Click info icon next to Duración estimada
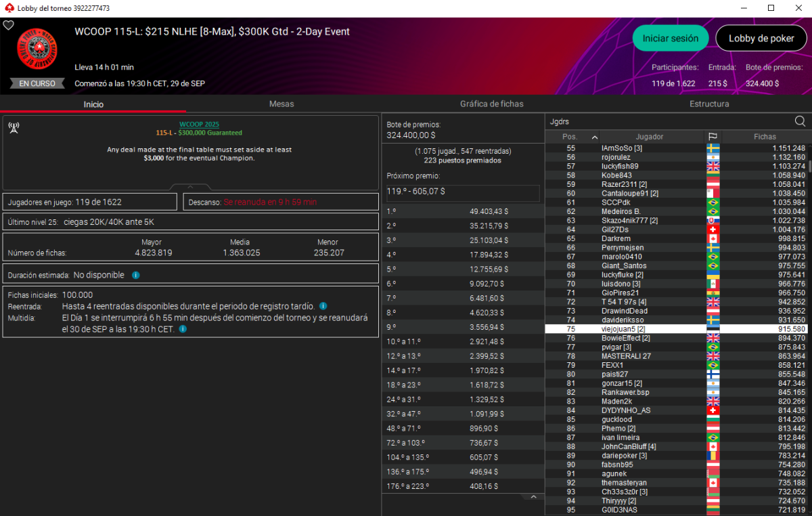Viewport: 812px width, 516px height. (136, 276)
